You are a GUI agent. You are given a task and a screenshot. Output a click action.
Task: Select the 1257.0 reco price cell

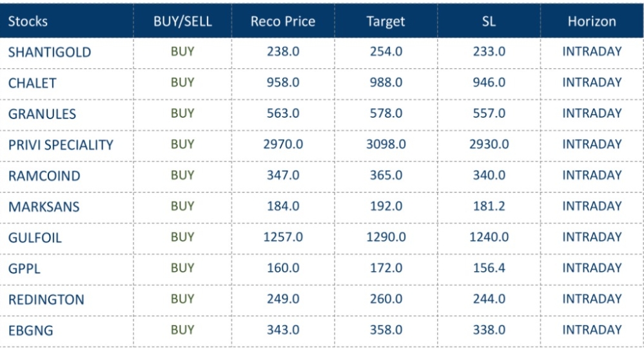[x=282, y=238]
